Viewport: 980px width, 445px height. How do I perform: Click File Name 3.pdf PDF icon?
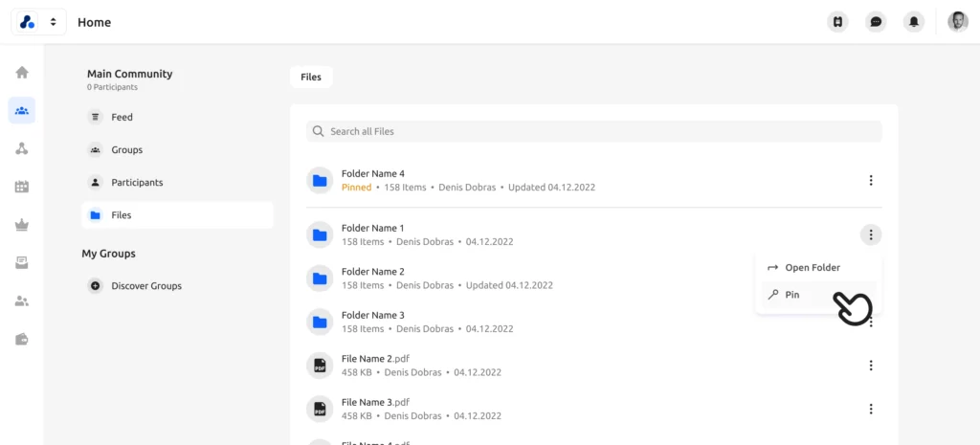tap(320, 409)
